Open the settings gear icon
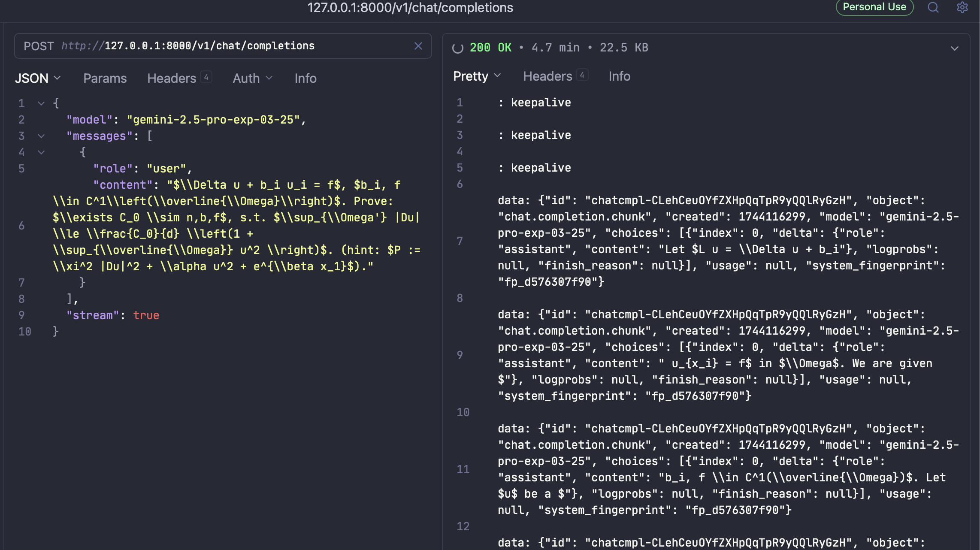The width and height of the screenshot is (980, 550). click(x=962, y=7)
